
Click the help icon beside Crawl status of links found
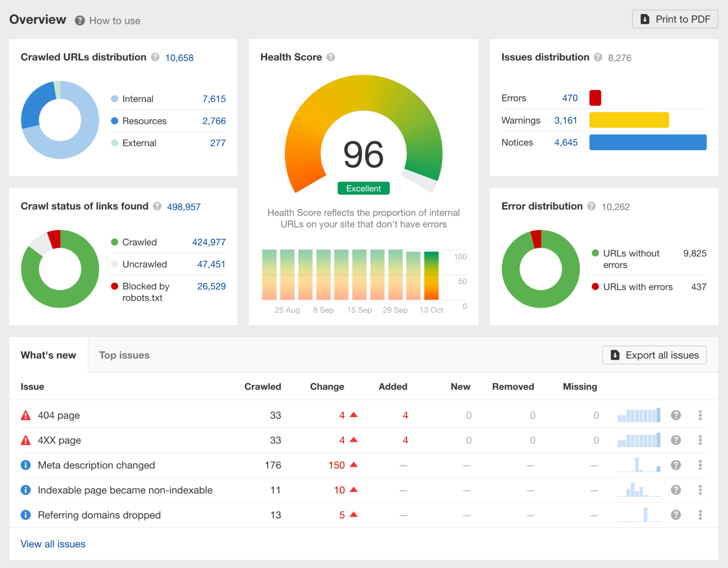click(x=157, y=206)
